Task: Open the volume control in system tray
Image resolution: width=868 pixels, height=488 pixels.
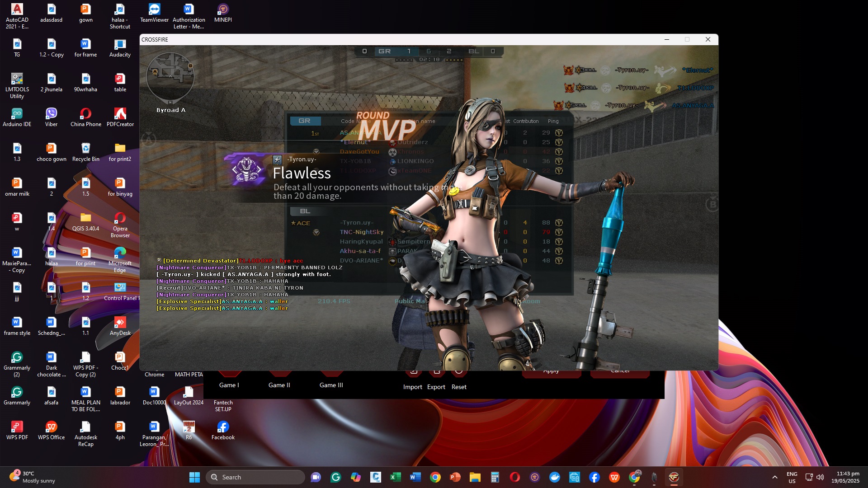Action: pos(820,477)
